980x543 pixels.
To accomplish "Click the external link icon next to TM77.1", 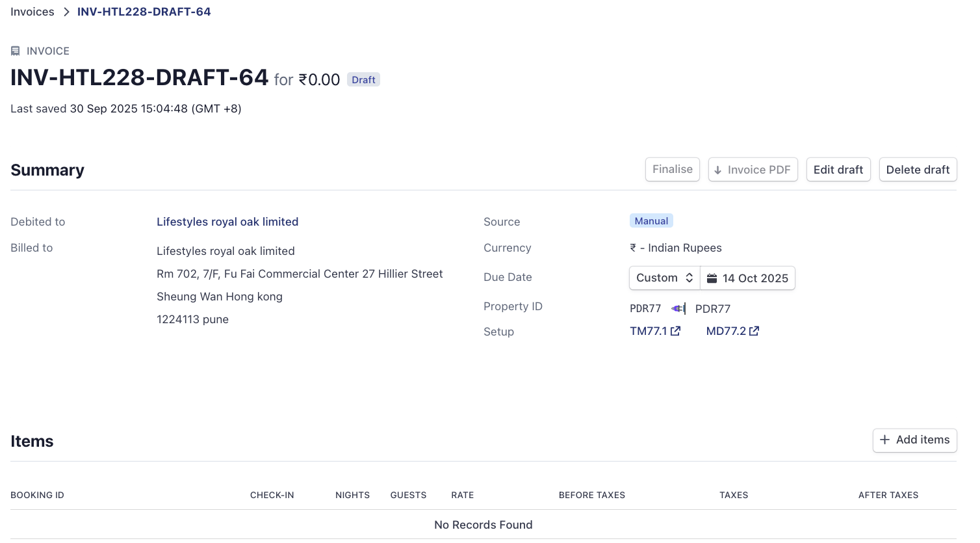I will coord(676,331).
